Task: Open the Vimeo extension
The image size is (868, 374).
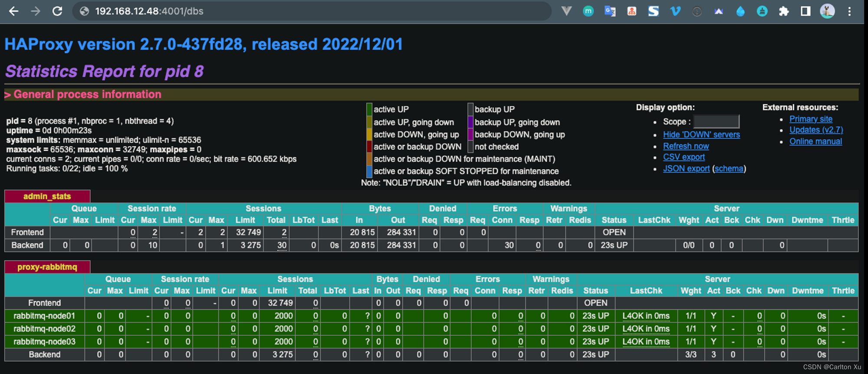Action: click(x=675, y=11)
